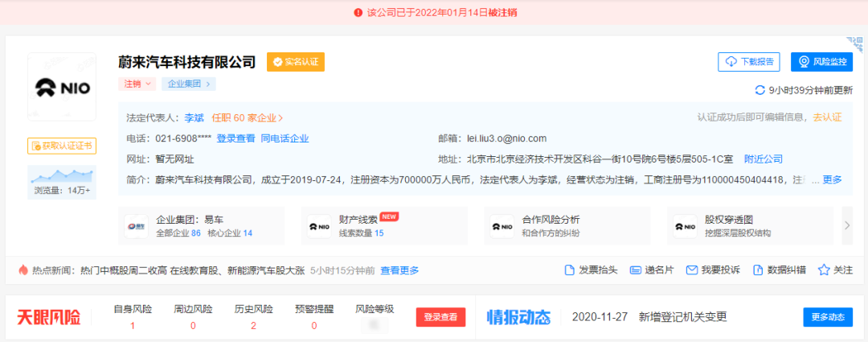The width and height of the screenshot is (868, 342).
Task: Click NIO icon on 合作风险分析 card
Action: pos(502,226)
